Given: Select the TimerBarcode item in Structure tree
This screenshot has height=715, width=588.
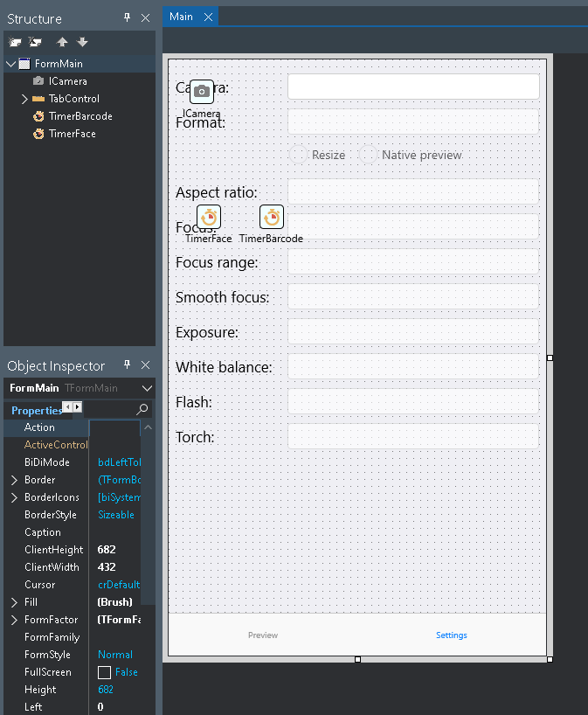Looking at the screenshot, I should [x=80, y=116].
